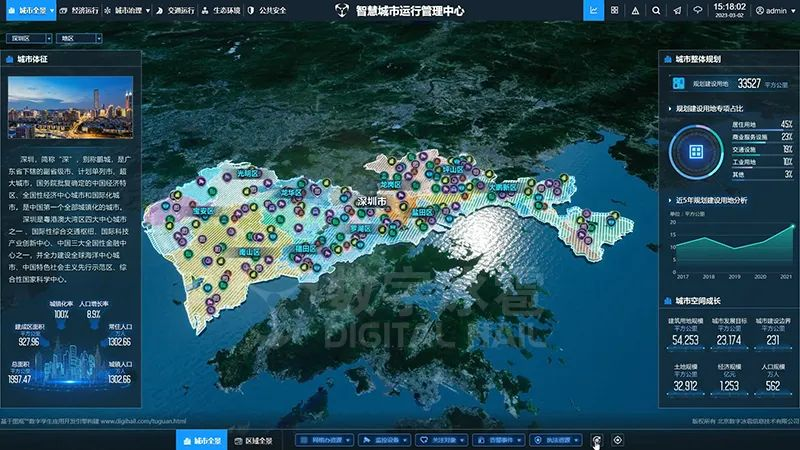Toggle the 关注对象 layer filter
Screen dimensions: 800x450
point(439,440)
